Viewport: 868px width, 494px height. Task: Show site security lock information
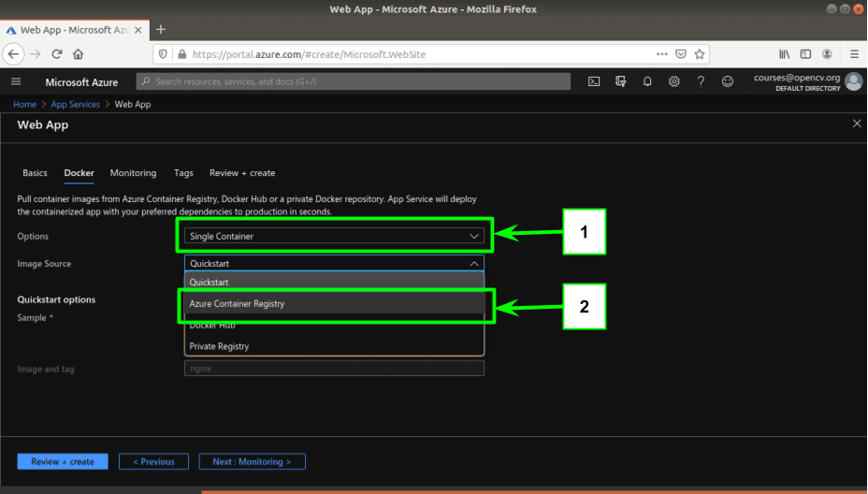coord(182,54)
